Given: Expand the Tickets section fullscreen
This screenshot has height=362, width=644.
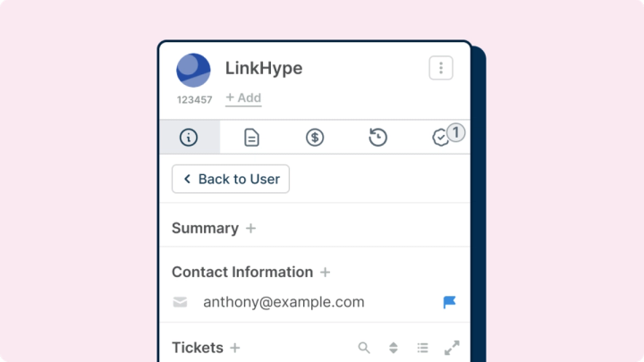Looking at the screenshot, I should tap(452, 348).
